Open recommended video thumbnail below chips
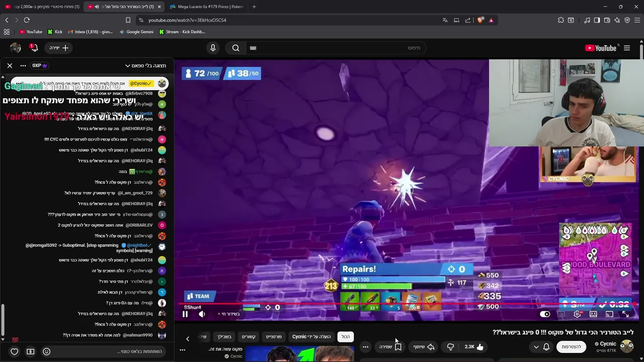This screenshot has width=644, height=362. tap(300, 354)
